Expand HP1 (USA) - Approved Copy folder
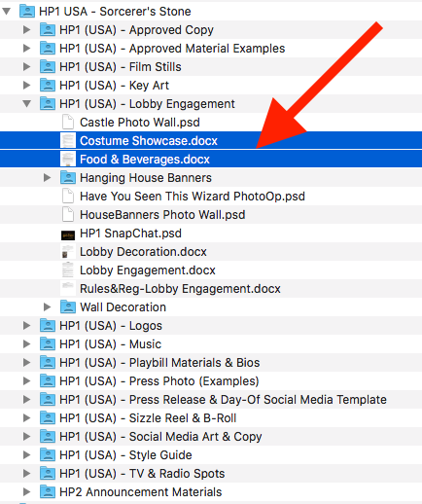This screenshot has height=504, width=422. [26, 30]
